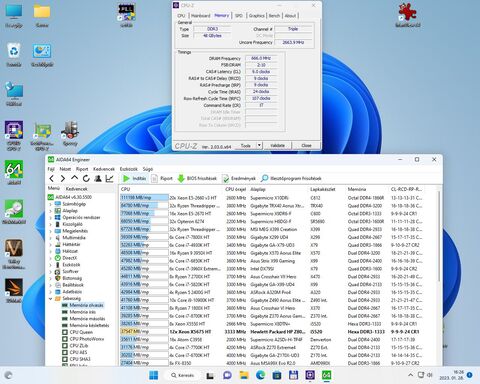Expand the Számítógép tree node
Image resolution: width=480 pixels, height=384 pixels.
[x=51, y=204]
